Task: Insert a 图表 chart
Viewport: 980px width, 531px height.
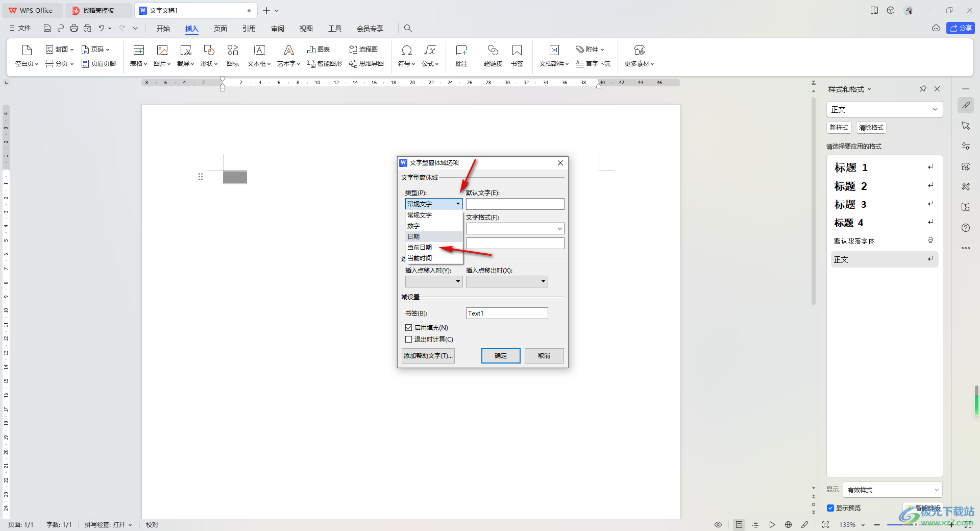Action: pos(318,50)
